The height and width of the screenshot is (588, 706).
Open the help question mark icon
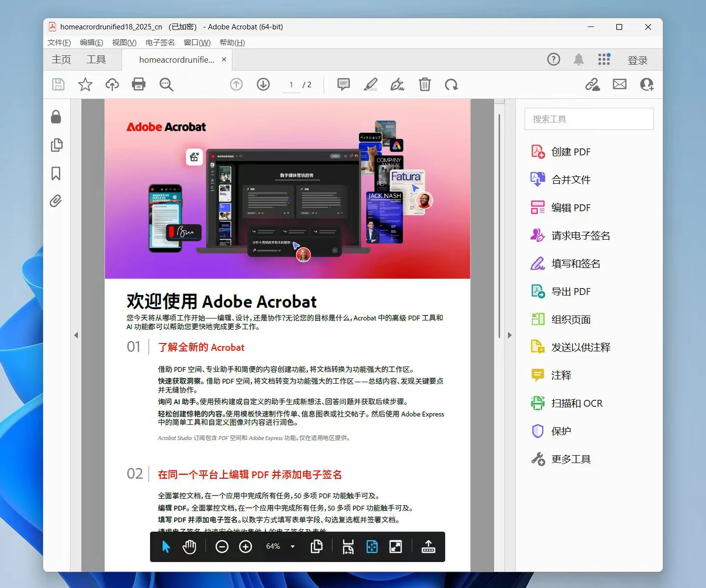pyautogui.click(x=554, y=59)
